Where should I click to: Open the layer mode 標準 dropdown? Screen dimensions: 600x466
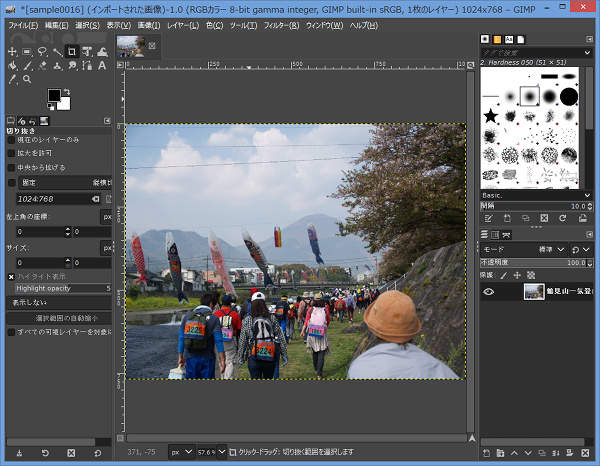coord(552,249)
